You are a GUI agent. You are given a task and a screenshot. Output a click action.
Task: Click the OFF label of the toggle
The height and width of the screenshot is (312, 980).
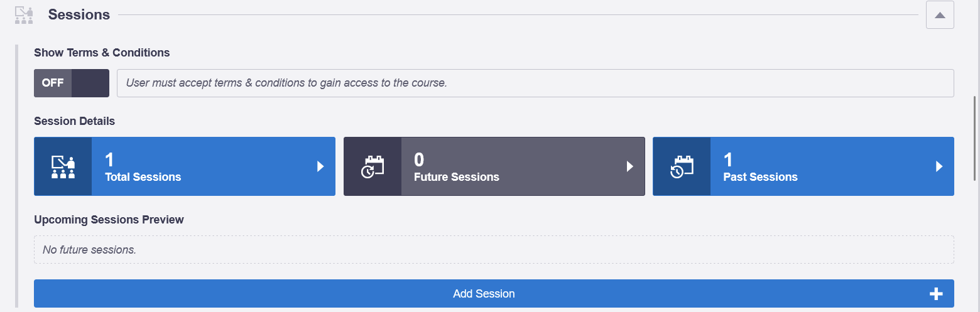point(53,83)
